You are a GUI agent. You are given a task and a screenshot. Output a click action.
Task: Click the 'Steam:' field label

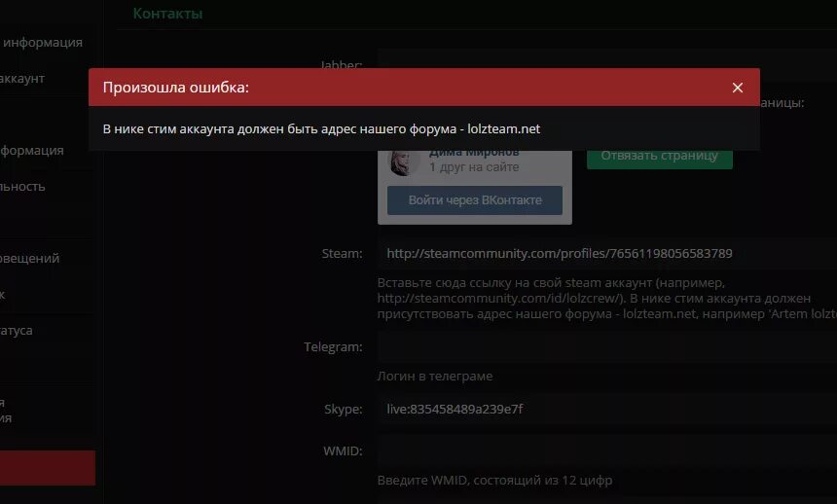[342, 254]
